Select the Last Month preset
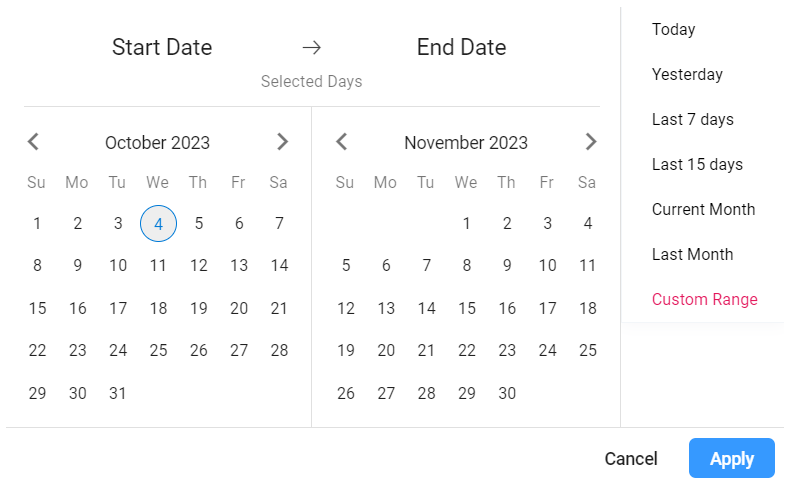The image size is (789, 498). click(692, 255)
